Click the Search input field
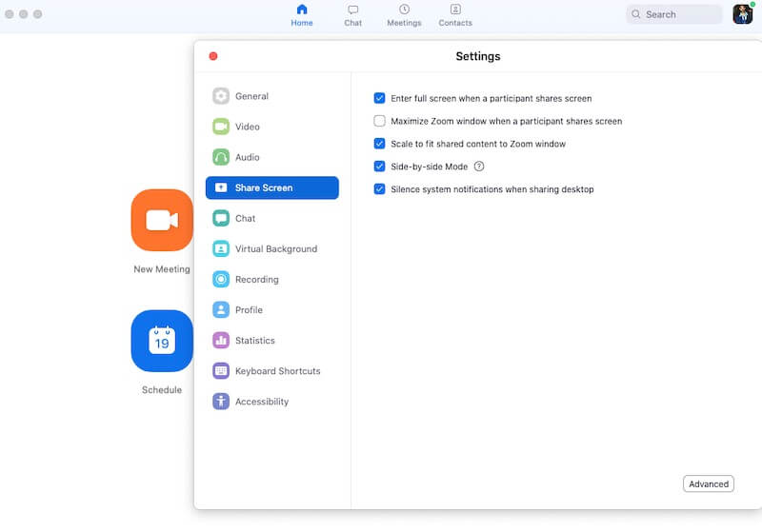The width and height of the screenshot is (762, 532). coord(674,14)
